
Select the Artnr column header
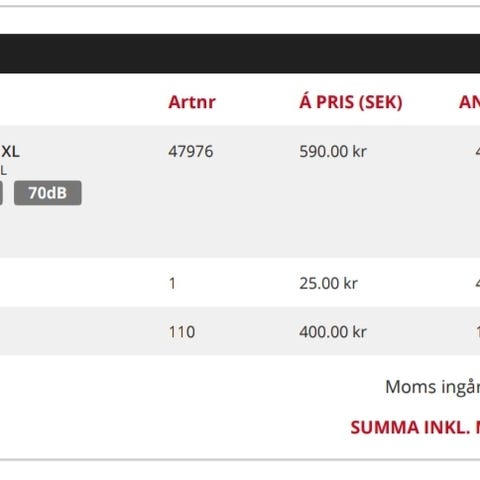pos(192,102)
